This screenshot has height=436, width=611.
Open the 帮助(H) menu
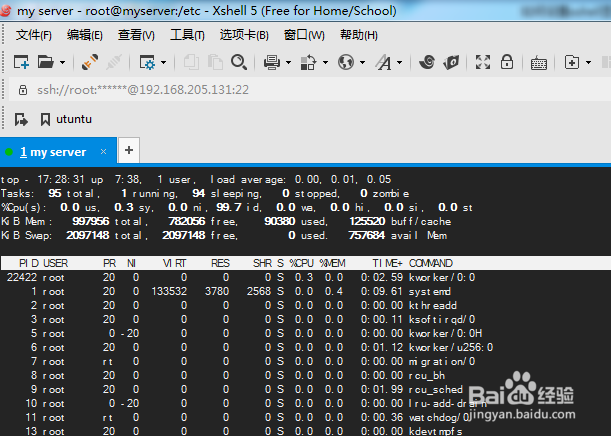click(359, 35)
